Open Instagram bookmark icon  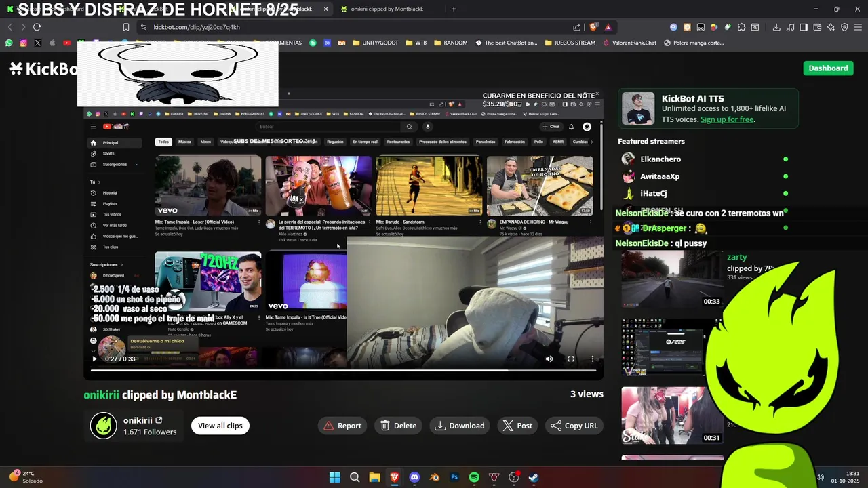23,43
